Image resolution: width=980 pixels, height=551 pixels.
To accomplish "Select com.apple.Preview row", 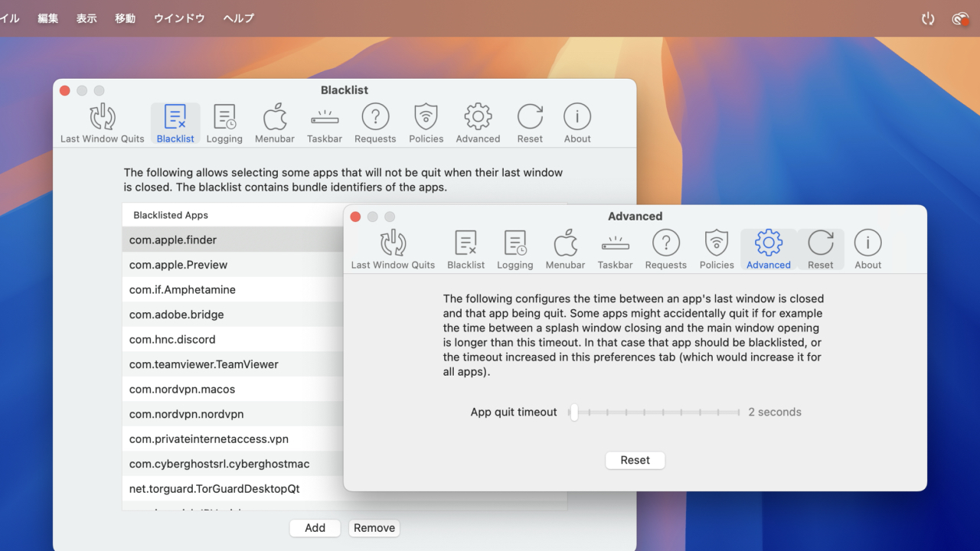I will [233, 265].
